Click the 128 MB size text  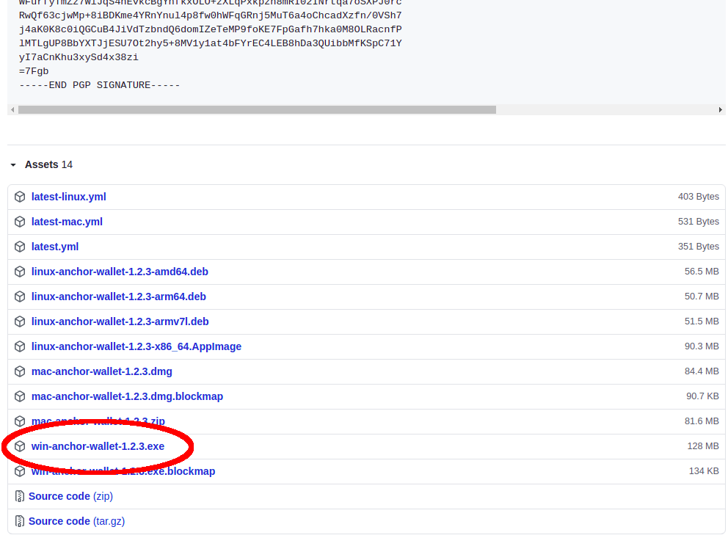tap(703, 446)
